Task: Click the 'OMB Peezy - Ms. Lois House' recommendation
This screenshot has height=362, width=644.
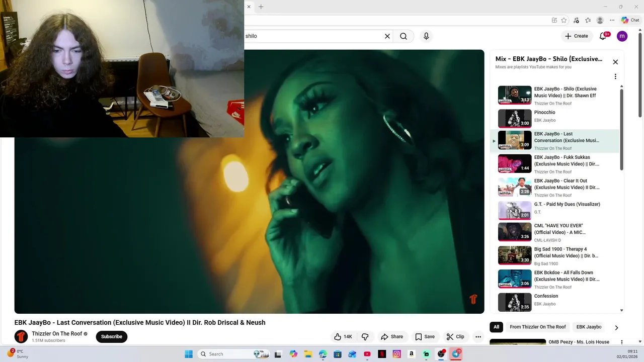Action: [x=579, y=342]
